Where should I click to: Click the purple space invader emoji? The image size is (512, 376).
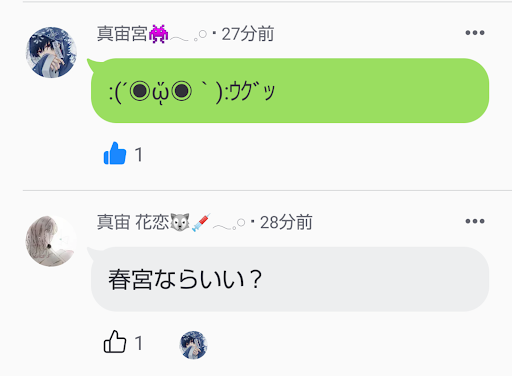tap(158, 34)
